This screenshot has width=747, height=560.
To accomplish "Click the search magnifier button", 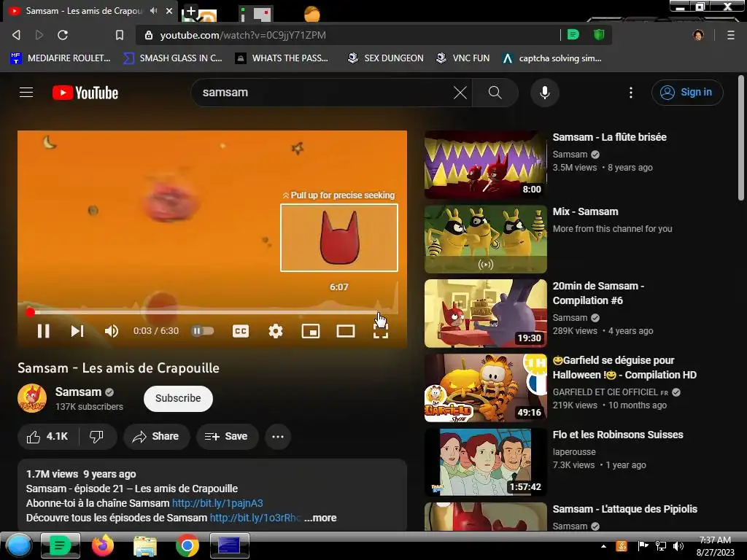I will [x=495, y=93].
